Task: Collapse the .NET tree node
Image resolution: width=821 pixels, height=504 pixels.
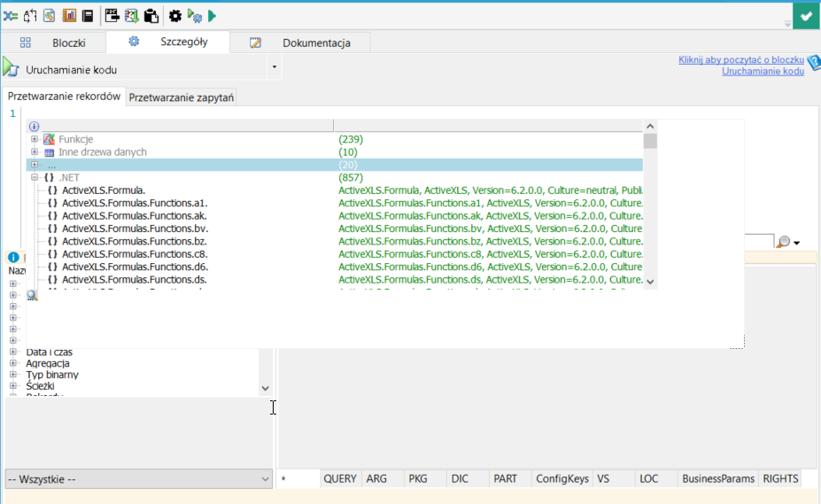Action: tap(35, 178)
